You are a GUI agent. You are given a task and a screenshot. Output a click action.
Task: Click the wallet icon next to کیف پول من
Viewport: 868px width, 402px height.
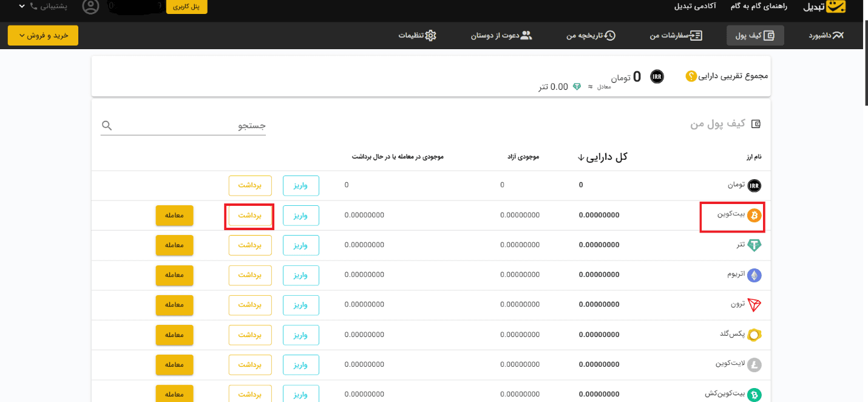click(x=756, y=124)
